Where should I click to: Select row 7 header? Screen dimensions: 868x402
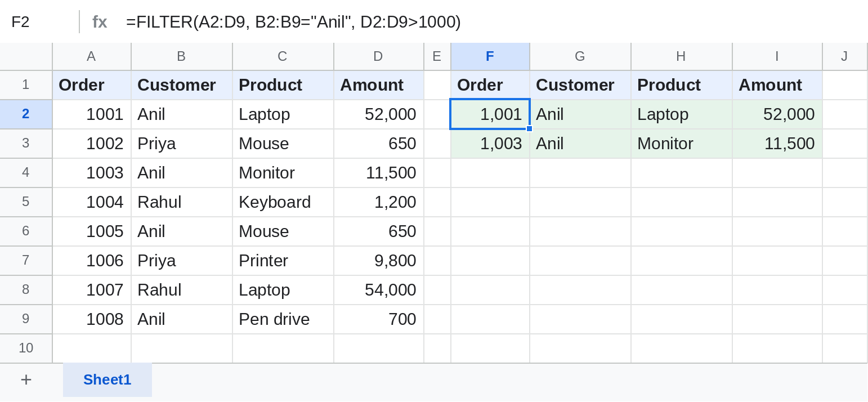[26, 261]
